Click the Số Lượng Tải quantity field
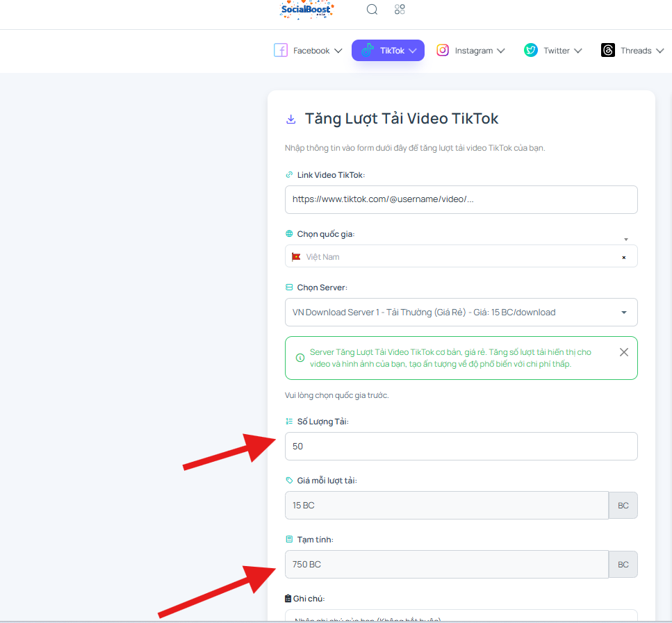This screenshot has width=672, height=623. (x=461, y=447)
